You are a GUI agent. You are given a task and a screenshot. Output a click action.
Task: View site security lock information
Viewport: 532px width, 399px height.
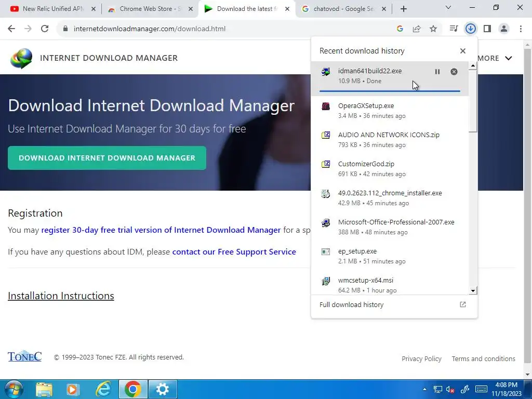(x=65, y=29)
